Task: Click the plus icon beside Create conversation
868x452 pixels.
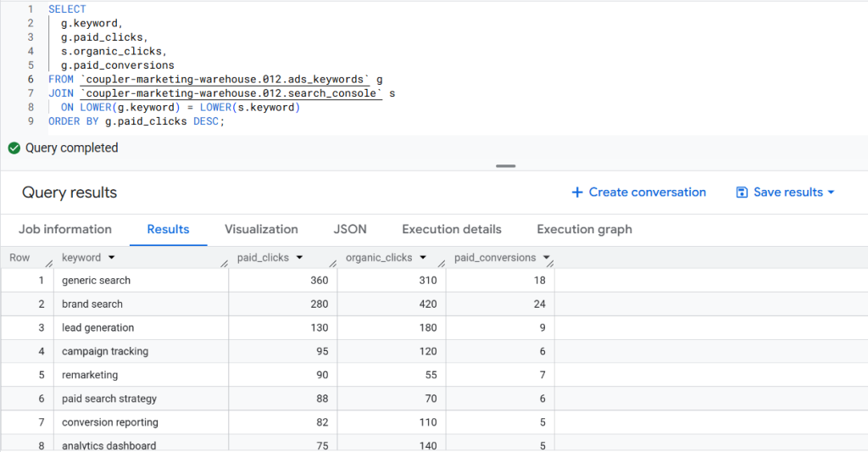Action: pos(577,193)
